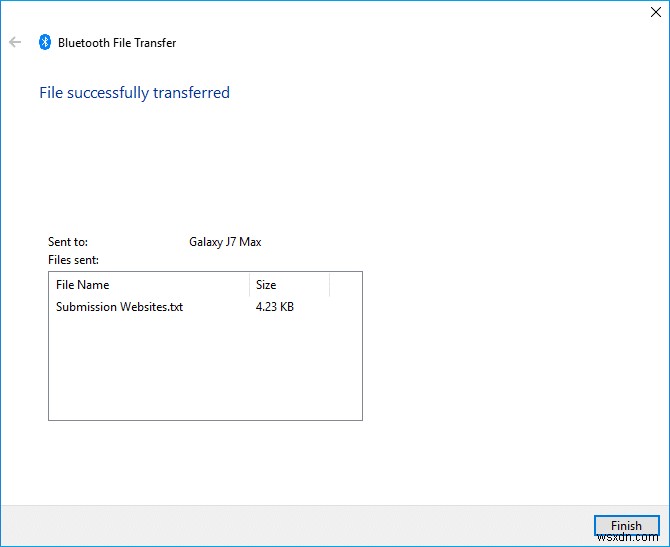
Task: Click the Bluetooth logo icon
Action: pyautogui.click(x=45, y=42)
